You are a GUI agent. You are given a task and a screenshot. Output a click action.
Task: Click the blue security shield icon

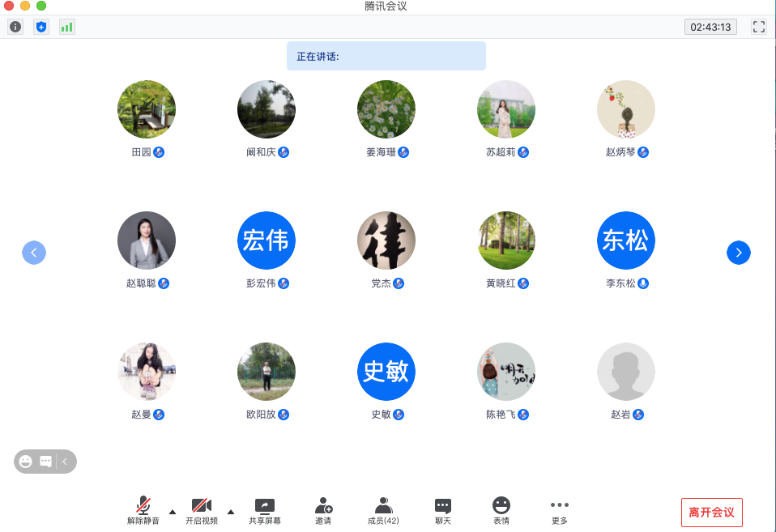pyautogui.click(x=41, y=27)
